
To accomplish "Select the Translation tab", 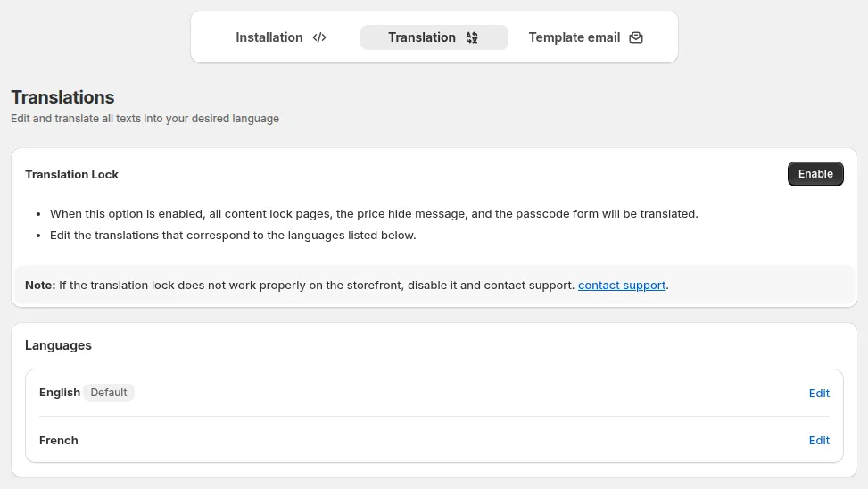I will (x=434, y=37).
